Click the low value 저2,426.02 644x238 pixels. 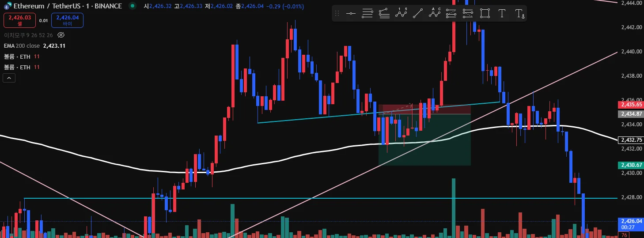pos(218,6)
